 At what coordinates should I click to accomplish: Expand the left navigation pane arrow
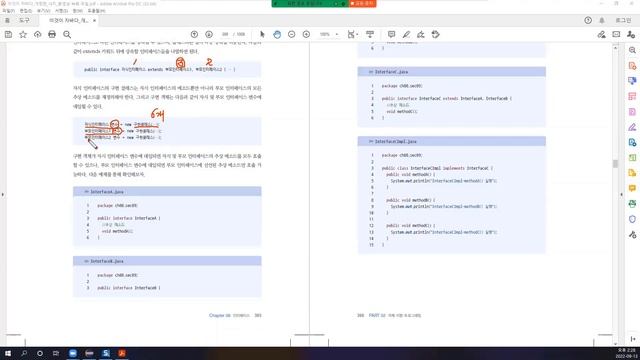tap(3, 195)
